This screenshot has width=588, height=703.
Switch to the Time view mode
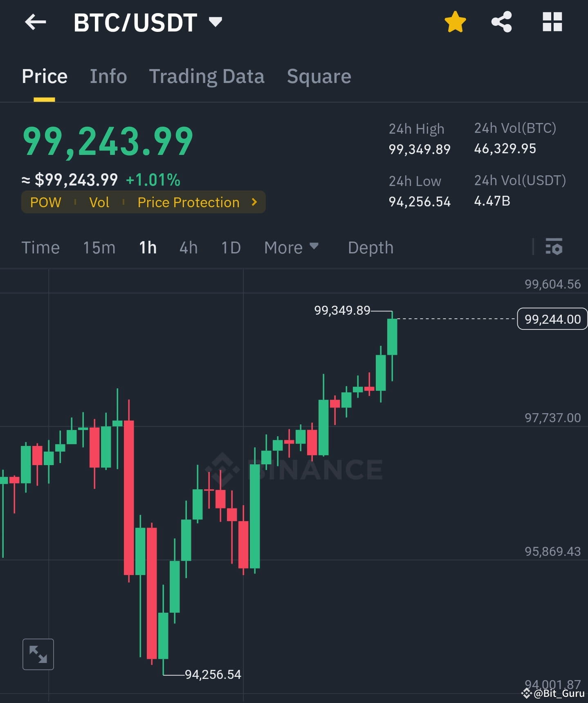click(x=40, y=247)
